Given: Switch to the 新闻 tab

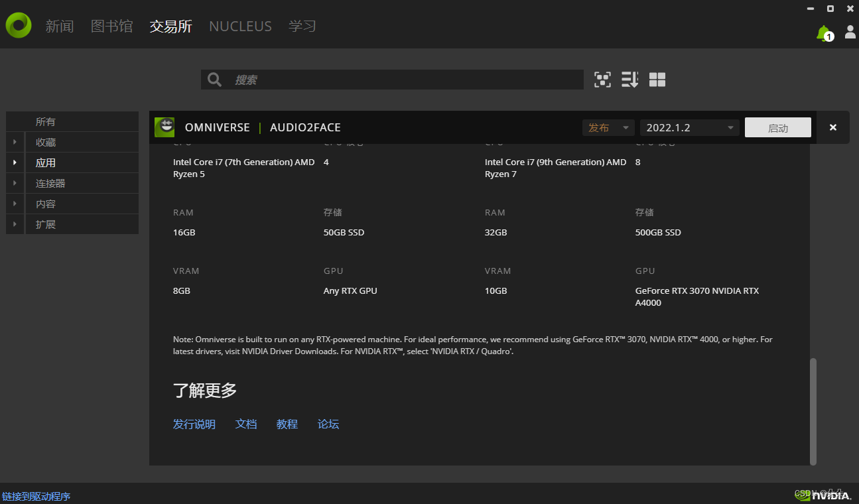Looking at the screenshot, I should (60, 26).
